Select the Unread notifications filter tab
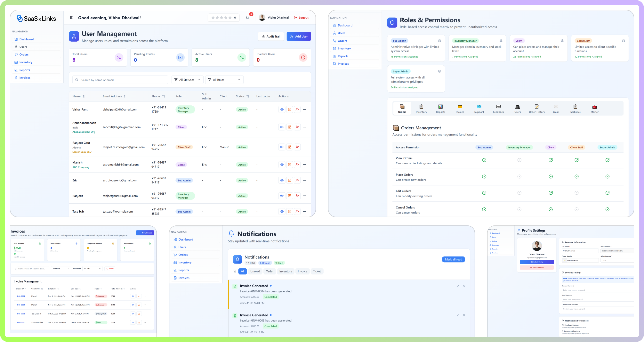 pyautogui.click(x=255, y=271)
